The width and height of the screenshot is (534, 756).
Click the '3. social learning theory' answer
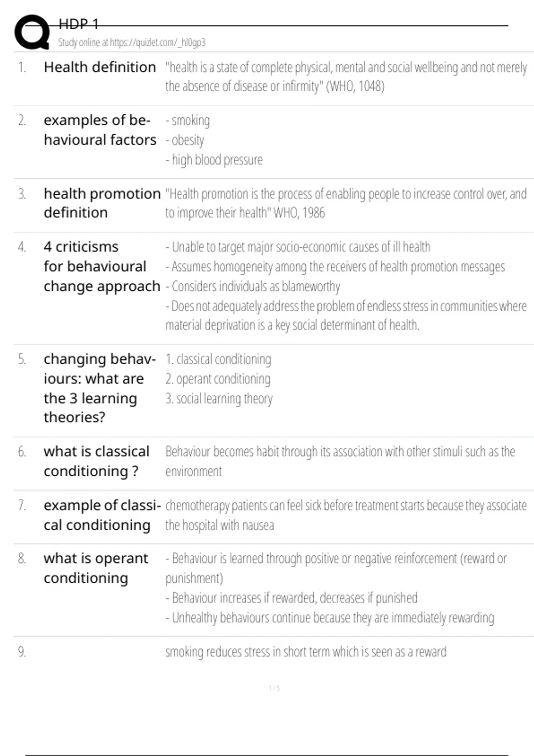tap(219, 398)
